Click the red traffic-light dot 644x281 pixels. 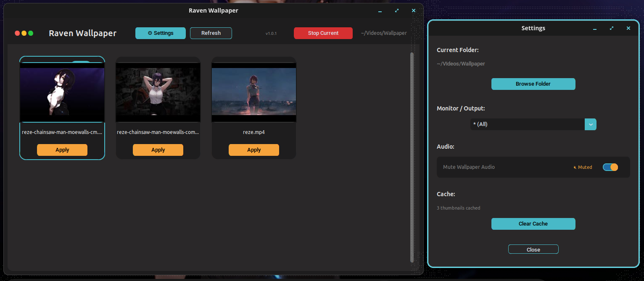point(17,33)
